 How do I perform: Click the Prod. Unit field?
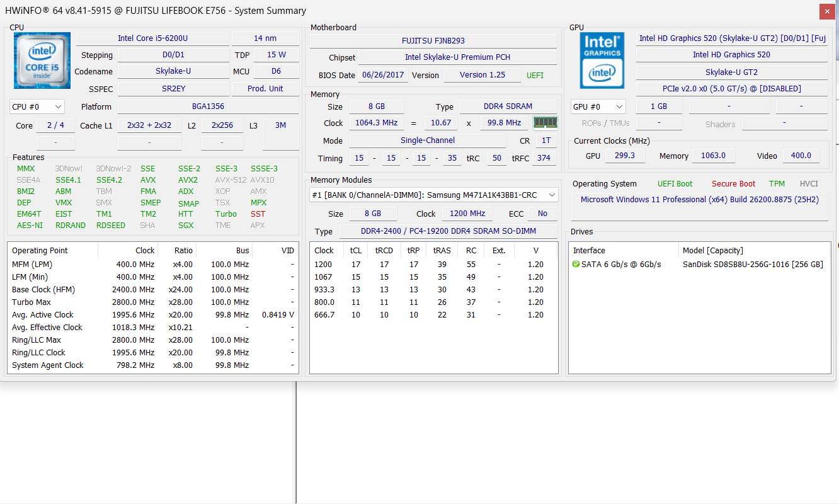[x=265, y=89]
